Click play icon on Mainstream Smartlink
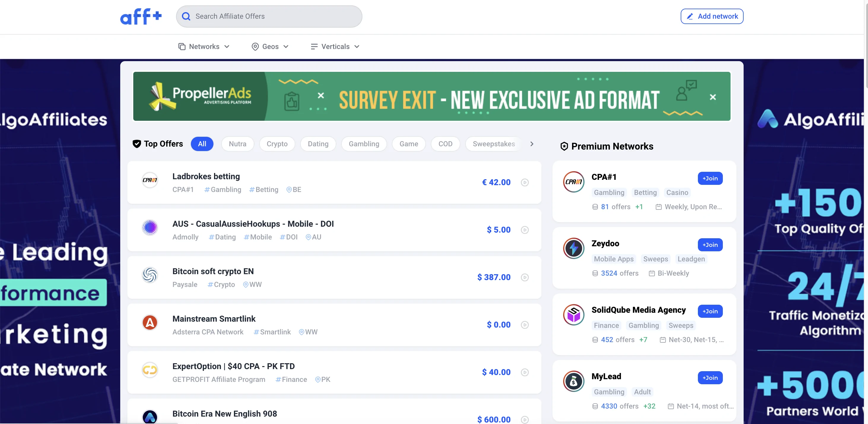Image resolution: width=868 pixels, height=424 pixels. [525, 325]
